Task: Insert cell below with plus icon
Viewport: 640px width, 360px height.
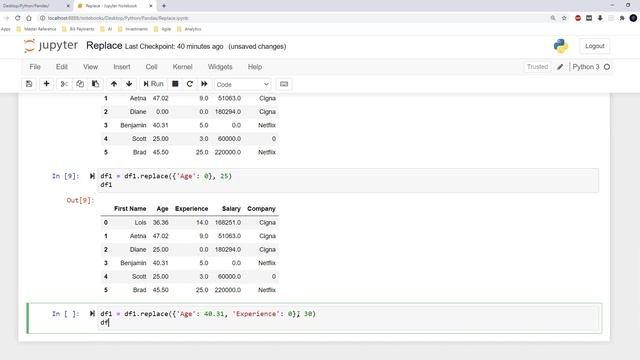Action: tap(47, 84)
